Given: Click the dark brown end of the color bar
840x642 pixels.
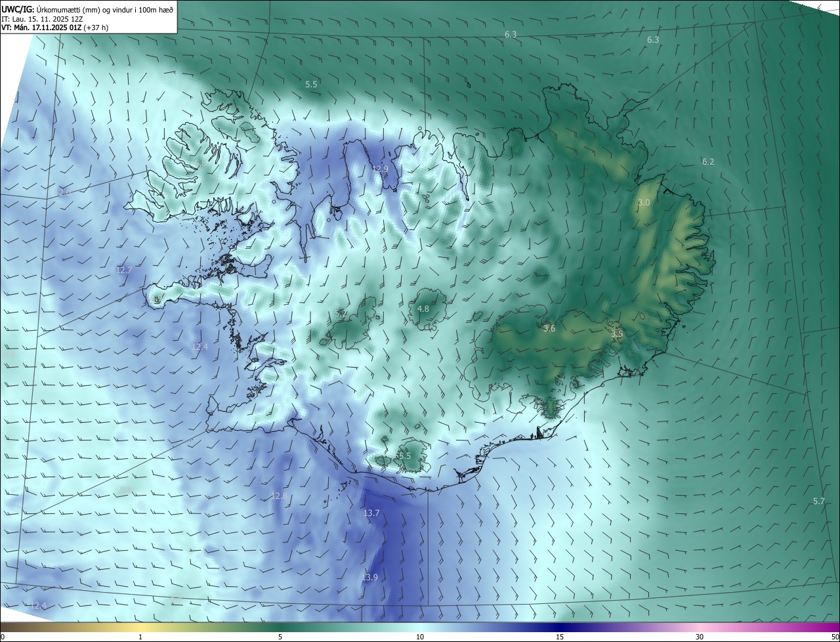Looking at the screenshot, I should click(x=5, y=628).
